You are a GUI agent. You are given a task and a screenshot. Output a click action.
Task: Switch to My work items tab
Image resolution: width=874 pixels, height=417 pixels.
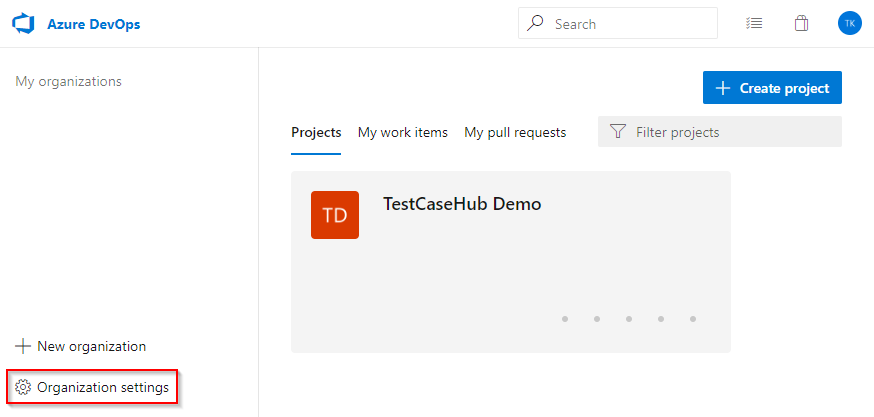click(x=403, y=132)
